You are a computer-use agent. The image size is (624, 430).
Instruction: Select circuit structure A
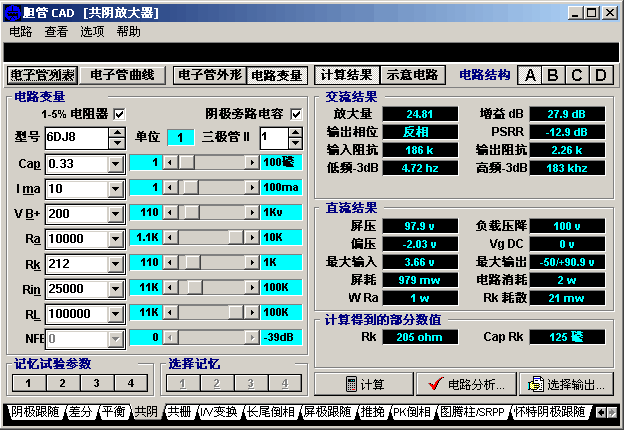[x=530, y=75]
